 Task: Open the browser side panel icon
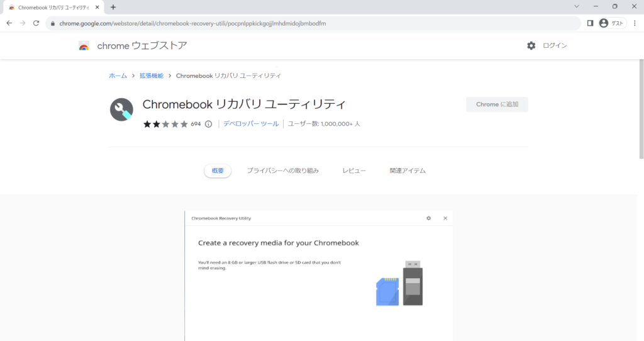pyautogui.click(x=590, y=23)
